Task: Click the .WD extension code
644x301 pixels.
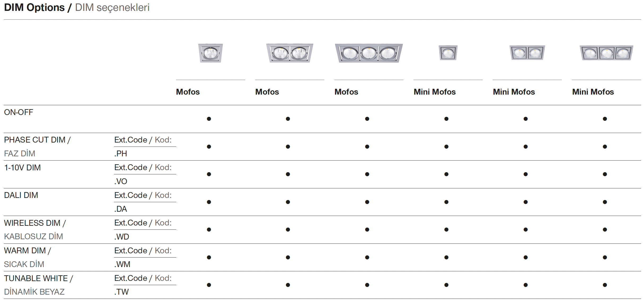Action: coord(122,237)
